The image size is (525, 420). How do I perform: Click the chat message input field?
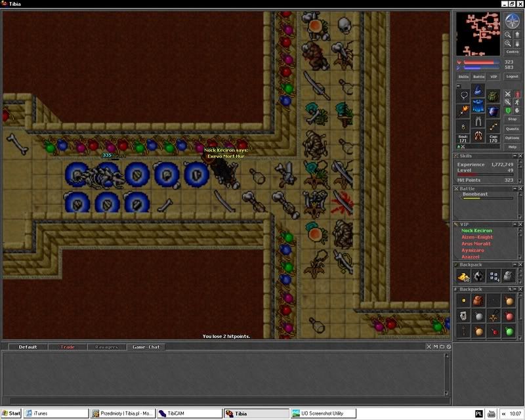pyautogui.click(x=230, y=400)
